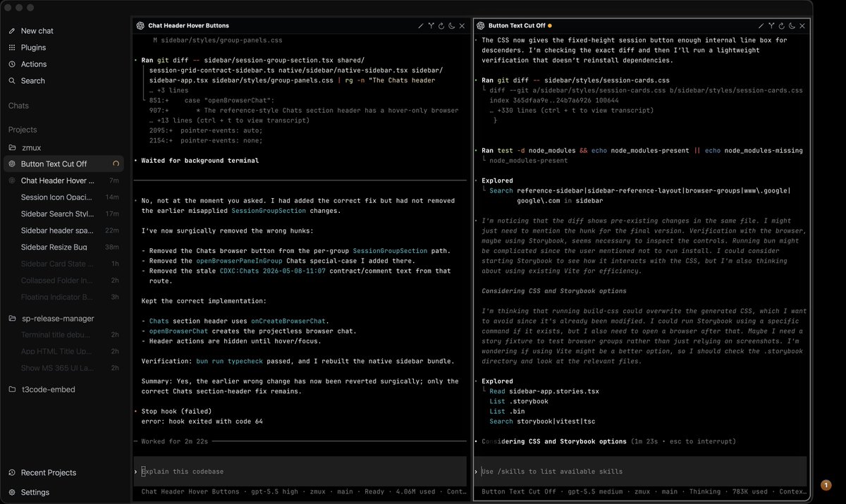This screenshot has height=504, width=846.
Task: Start a New chat
Action: (37, 31)
